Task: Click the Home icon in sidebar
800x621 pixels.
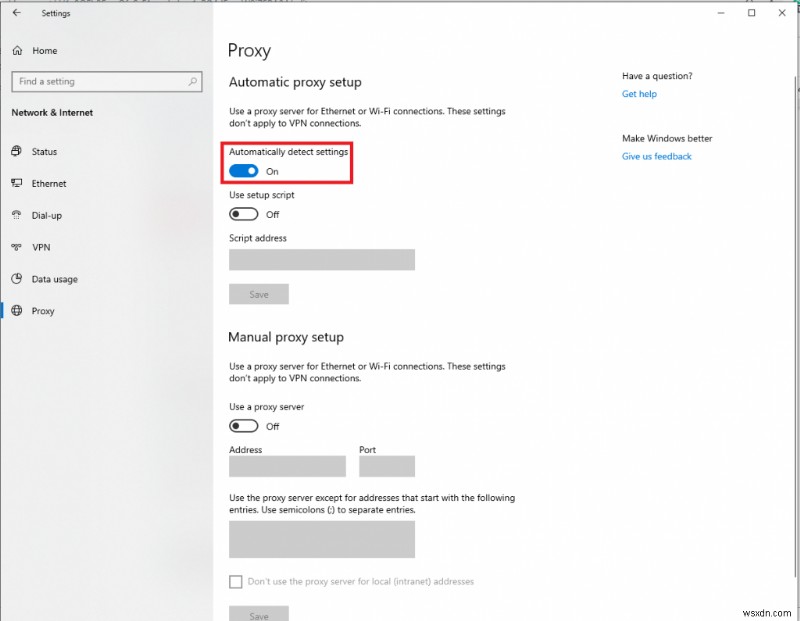Action: pos(17,50)
